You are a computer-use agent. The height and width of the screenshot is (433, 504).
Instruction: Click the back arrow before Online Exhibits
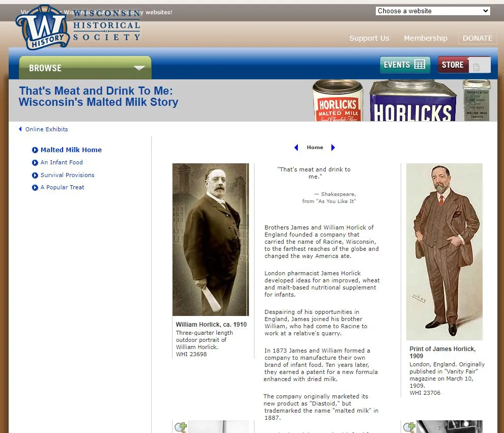20,129
